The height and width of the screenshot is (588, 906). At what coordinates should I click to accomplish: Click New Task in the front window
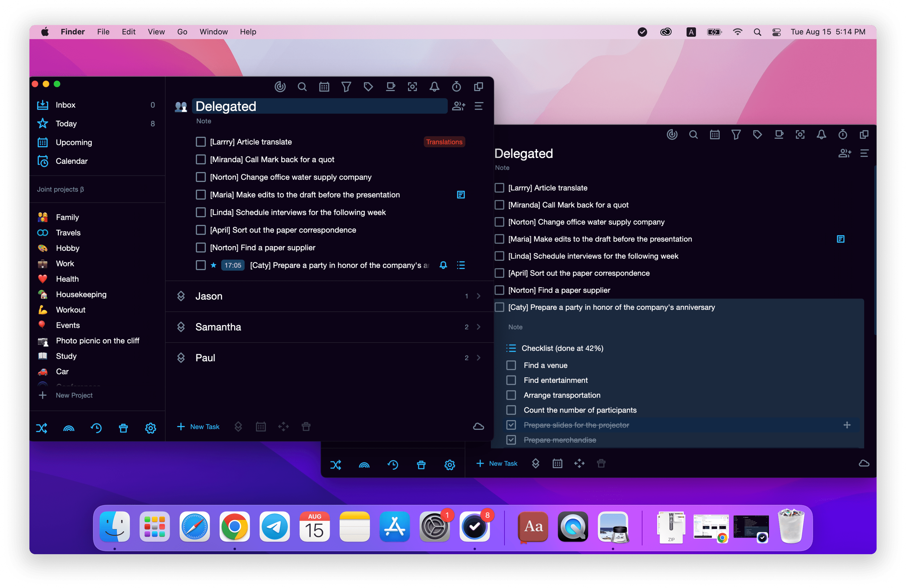pyautogui.click(x=198, y=427)
